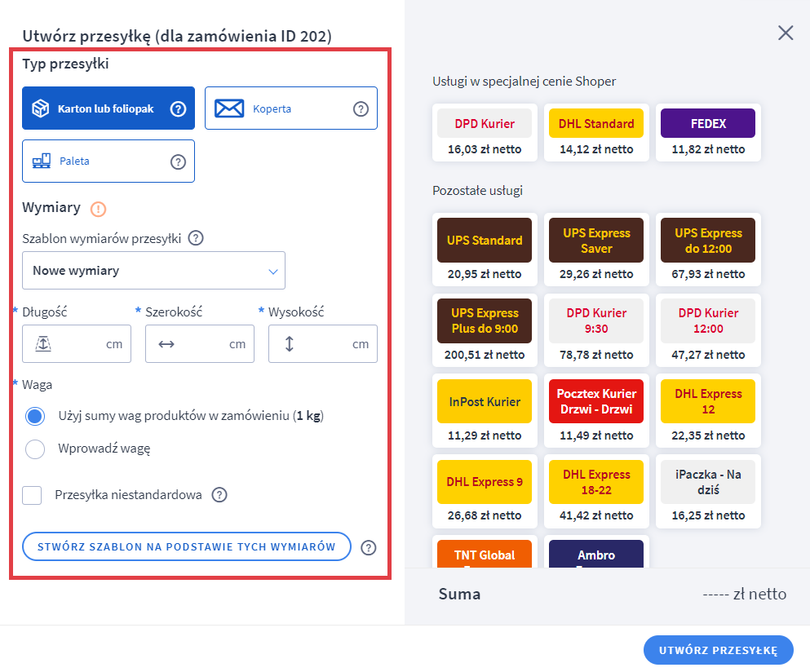Screen dimensions: 810x672
Task: Click help icon beside Paleta option
Action: [178, 161]
